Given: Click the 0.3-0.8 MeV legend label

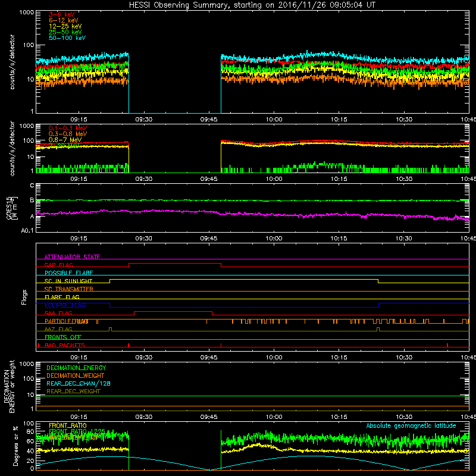Looking at the screenshot, I should coord(68,134).
